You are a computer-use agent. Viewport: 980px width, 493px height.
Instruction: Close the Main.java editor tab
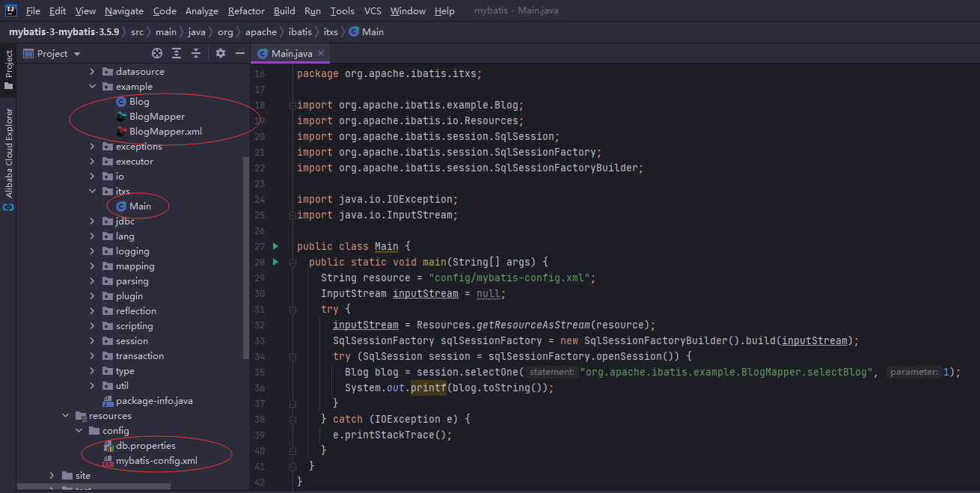coord(321,53)
